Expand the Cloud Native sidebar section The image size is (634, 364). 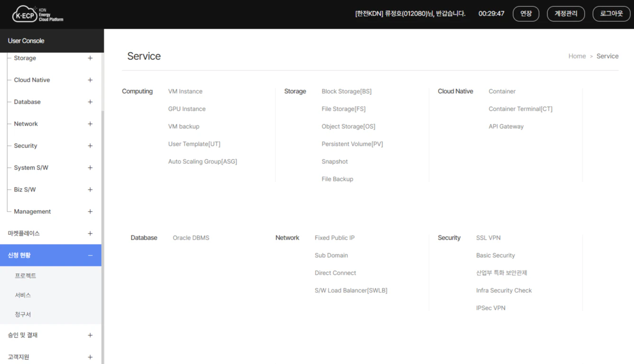[90, 80]
